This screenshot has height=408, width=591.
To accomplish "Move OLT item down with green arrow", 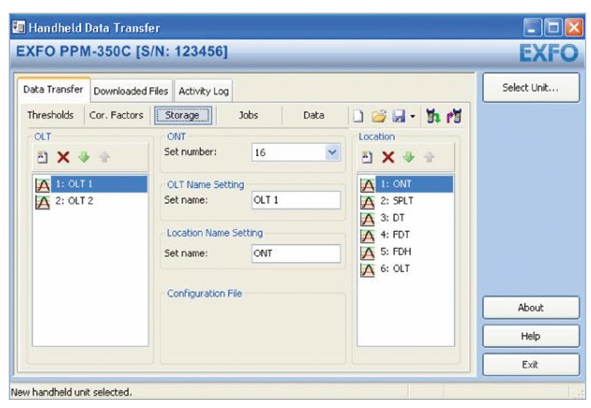I will coord(84,157).
